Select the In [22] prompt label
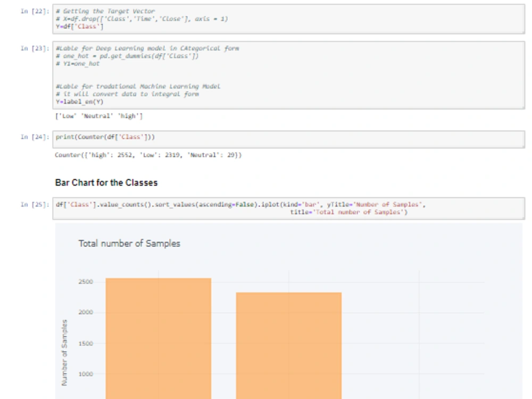Image resolution: width=532 pixels, height=399 pixels. tap(35, 11)
